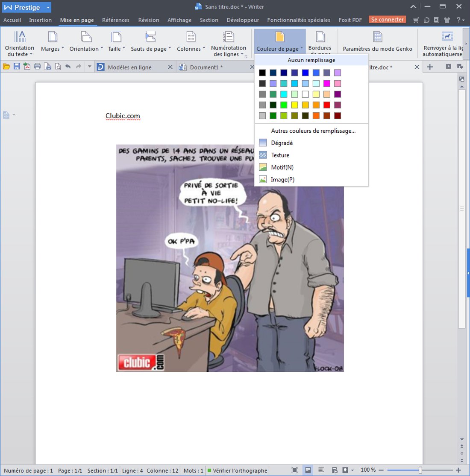
Task: Select Dégradé from the fill menu
Action: click(x=282, y=143)
